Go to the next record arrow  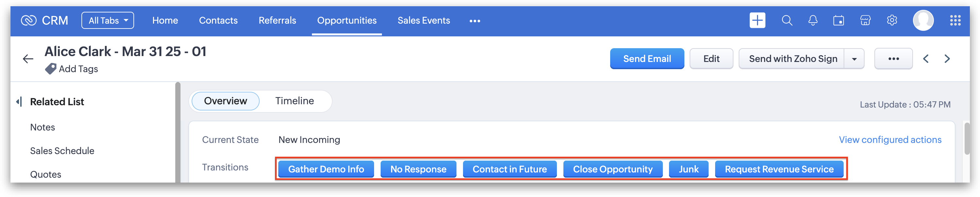coord(947,59)
